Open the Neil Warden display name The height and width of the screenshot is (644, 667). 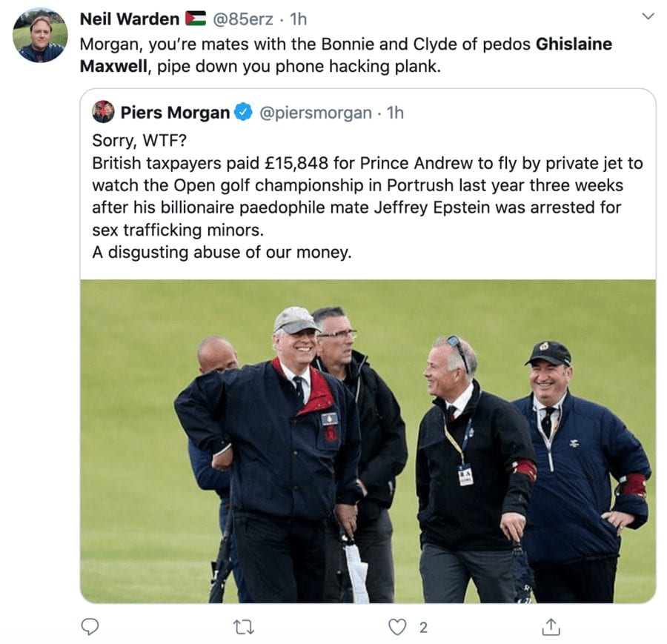coord(130,19)
